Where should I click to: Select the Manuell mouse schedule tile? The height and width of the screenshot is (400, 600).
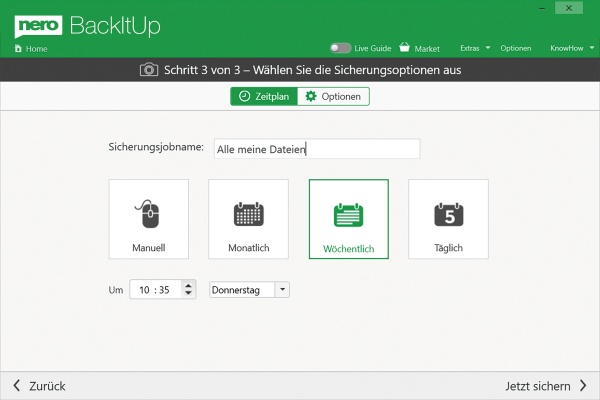point(149,219)
